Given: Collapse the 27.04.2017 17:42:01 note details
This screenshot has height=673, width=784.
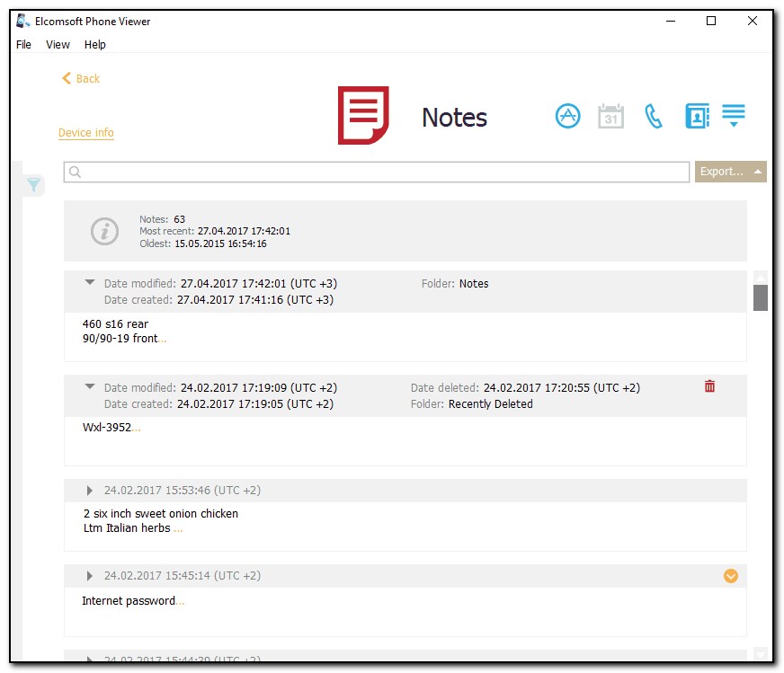Looking at the screenshot, I should (x=90, y=283).
